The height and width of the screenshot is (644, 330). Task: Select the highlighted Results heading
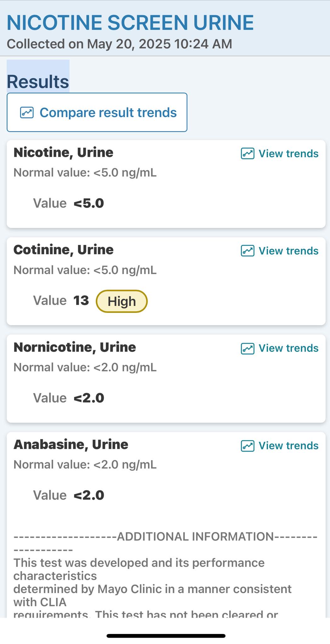(38, 82)
